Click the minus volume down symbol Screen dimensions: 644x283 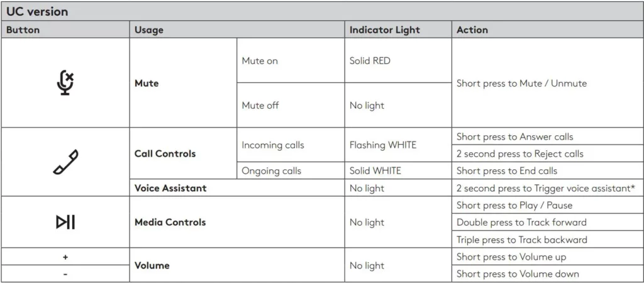(x=65, y=274)
